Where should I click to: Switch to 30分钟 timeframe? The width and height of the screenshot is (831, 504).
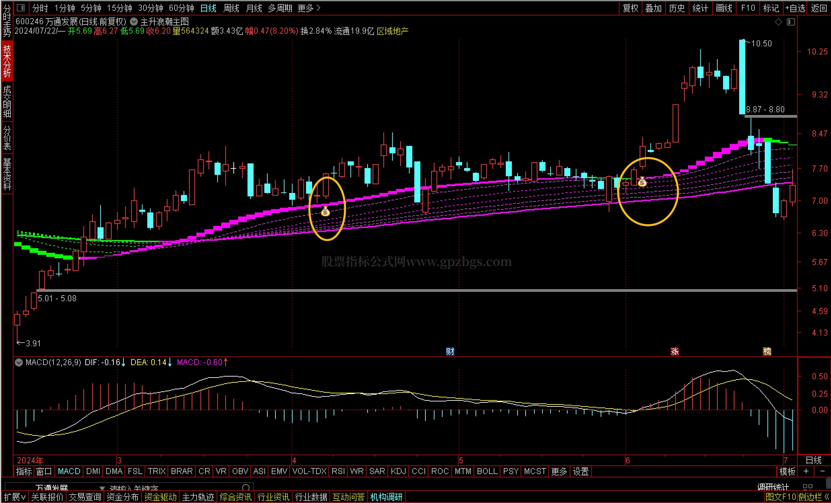(x=150, y=8)
